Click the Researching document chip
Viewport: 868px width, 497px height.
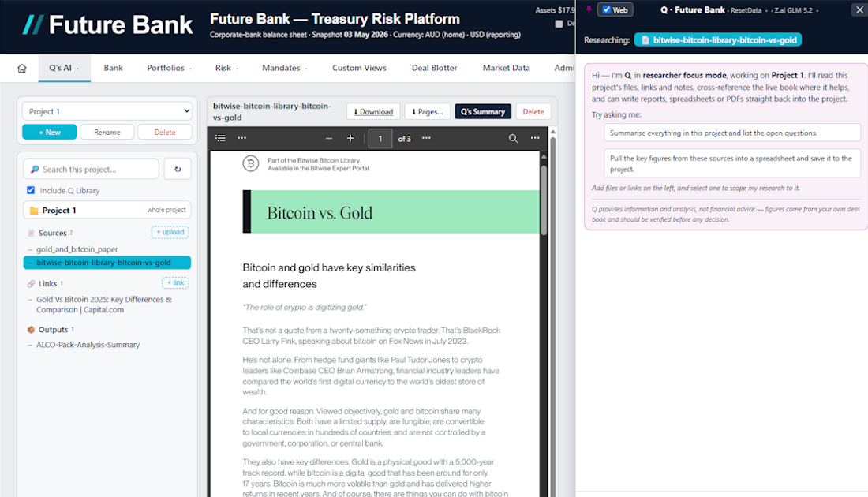(x=718, y=40)
